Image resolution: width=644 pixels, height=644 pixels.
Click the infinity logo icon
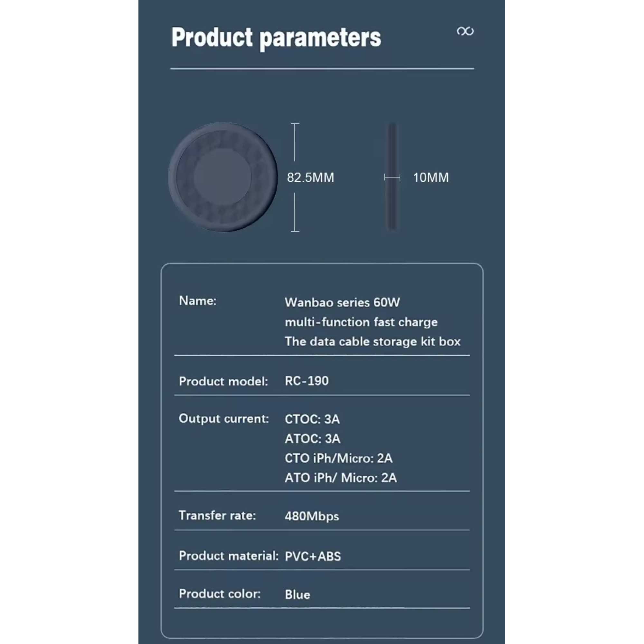click(x=465, y=31)
